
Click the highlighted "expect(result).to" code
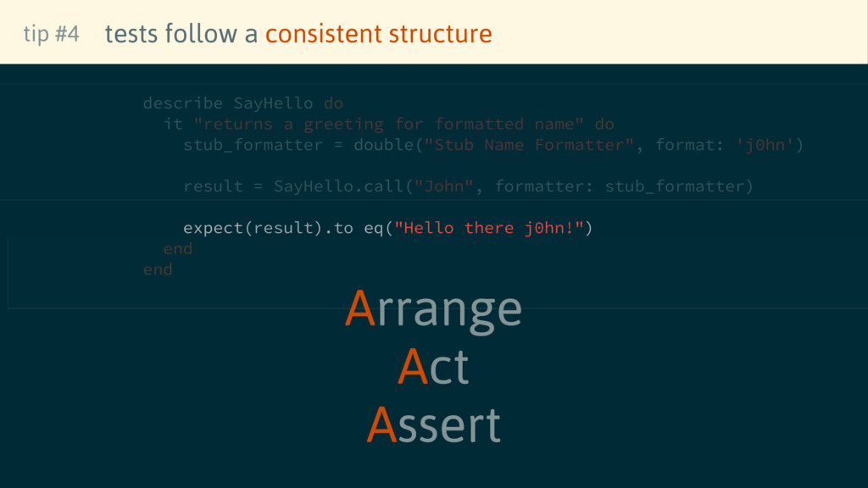[x=268, y=228]
